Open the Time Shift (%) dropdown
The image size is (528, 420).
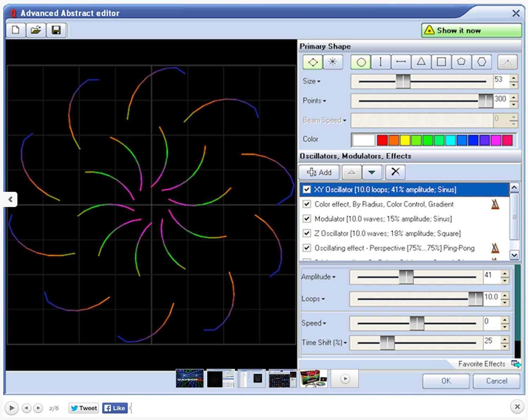coord(345,343)
